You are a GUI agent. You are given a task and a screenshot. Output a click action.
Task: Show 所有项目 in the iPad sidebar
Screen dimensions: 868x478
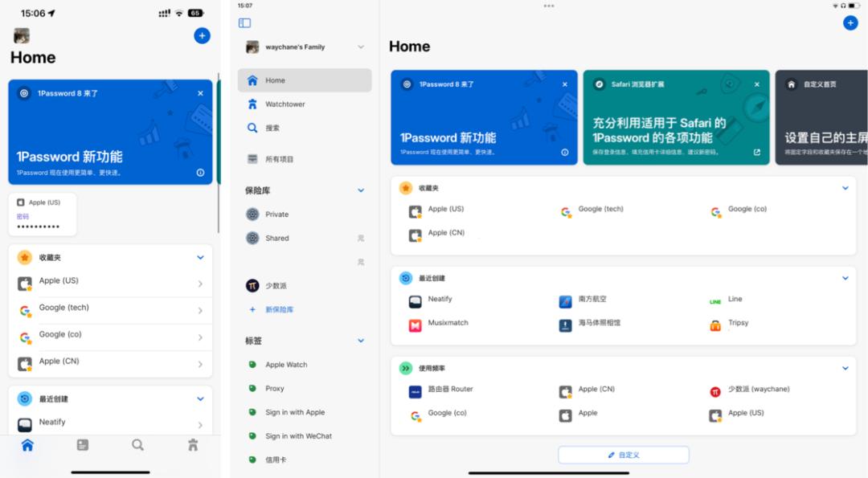[x=305, y=159]
